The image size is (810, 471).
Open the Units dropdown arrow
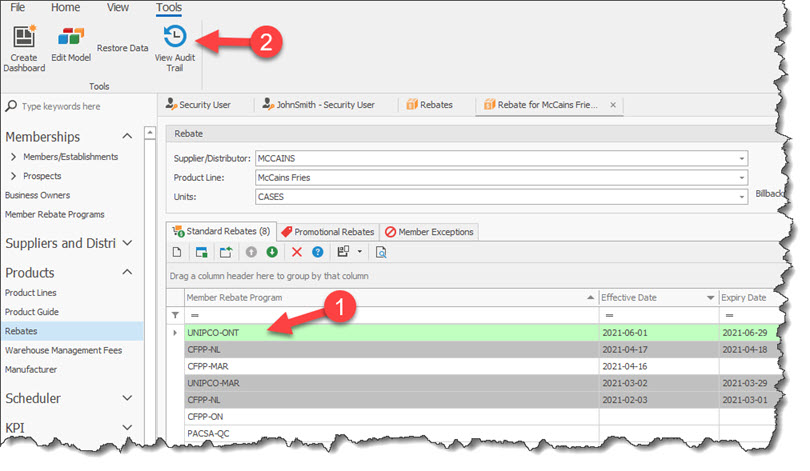(742, 197)
